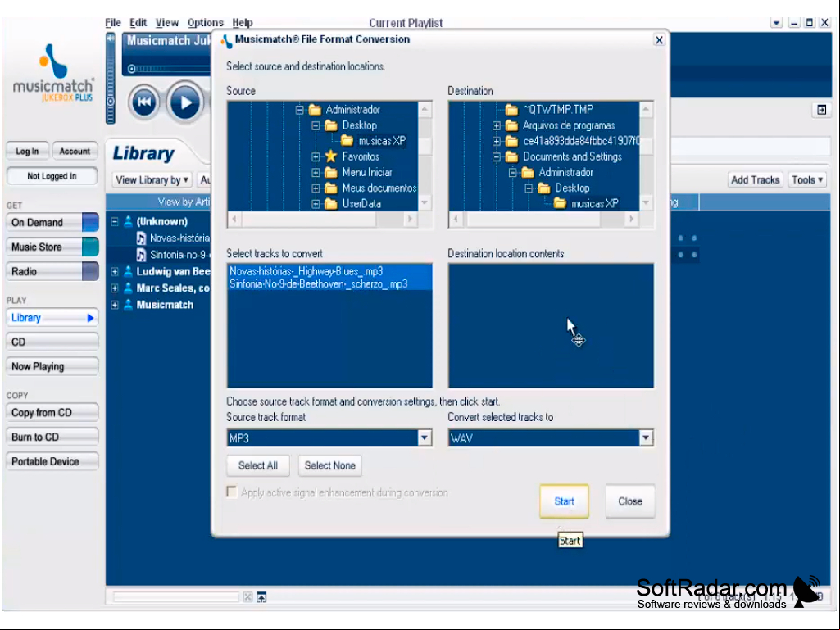This screenshot has width=840, height=630.
Task: Click the Previous track button
Action: click(143, 102)
